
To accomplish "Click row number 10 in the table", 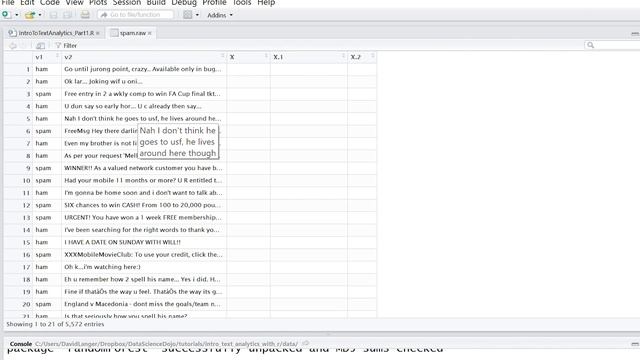I will point(26,180).
